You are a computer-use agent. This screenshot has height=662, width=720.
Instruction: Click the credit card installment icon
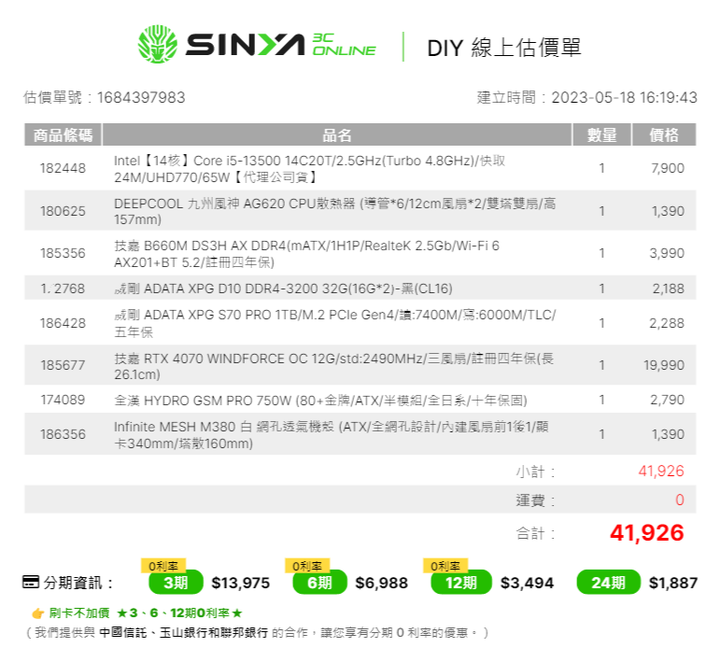(31, 582)
